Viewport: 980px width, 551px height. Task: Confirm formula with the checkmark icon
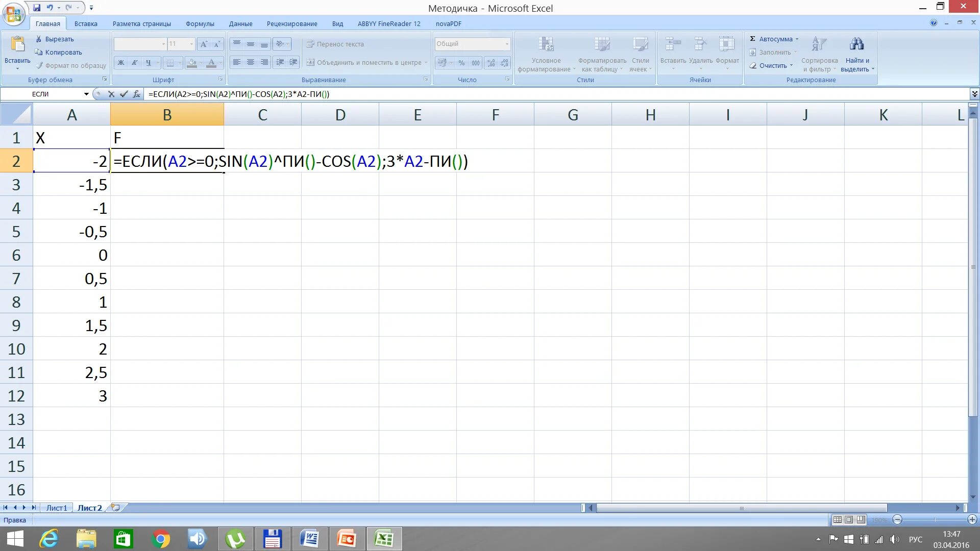124,94
